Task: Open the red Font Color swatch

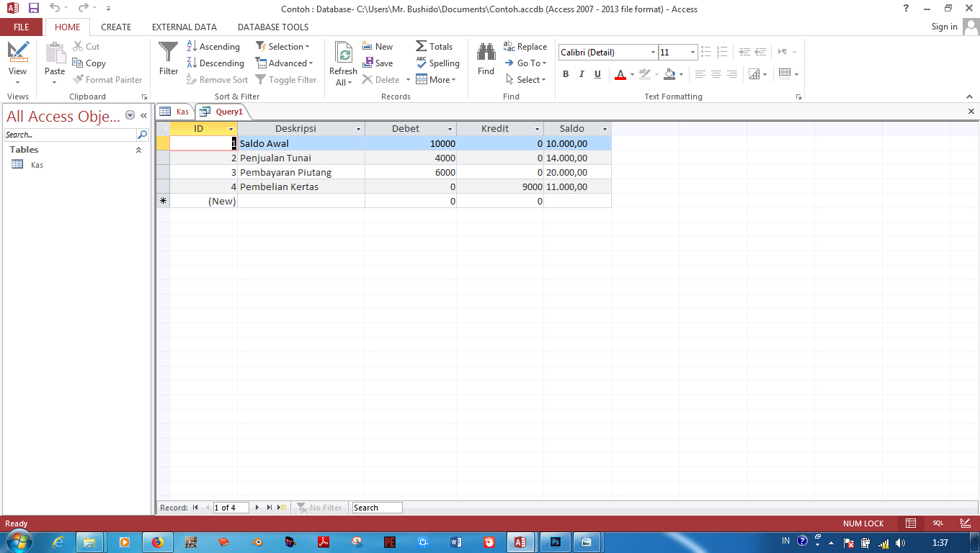Action: click(x=620, y=74)
